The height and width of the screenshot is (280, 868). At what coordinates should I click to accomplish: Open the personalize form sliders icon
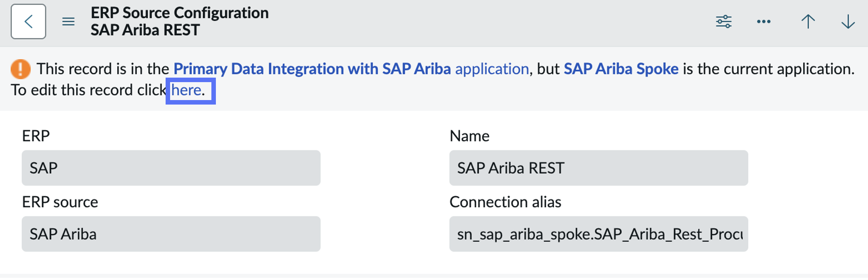pyautogui.click(x=723, y=22)
